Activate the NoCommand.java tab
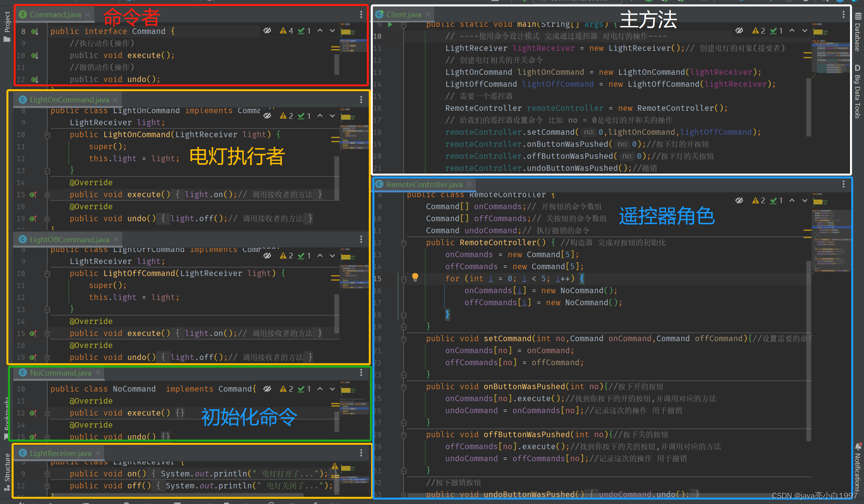 tap(60, 373)
